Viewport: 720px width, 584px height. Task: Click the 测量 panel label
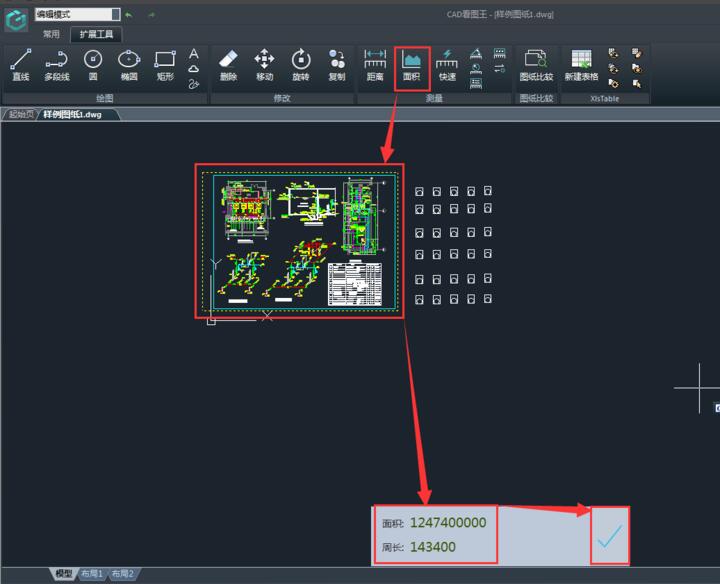click(434, 98)
